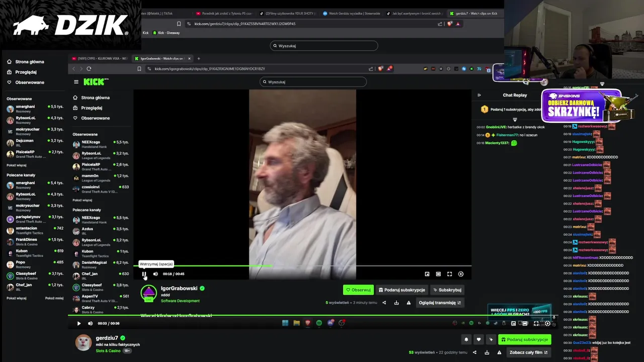
Task: Mute the outer gerdziu7 clip volume
Action: click(x=91, y=323)
